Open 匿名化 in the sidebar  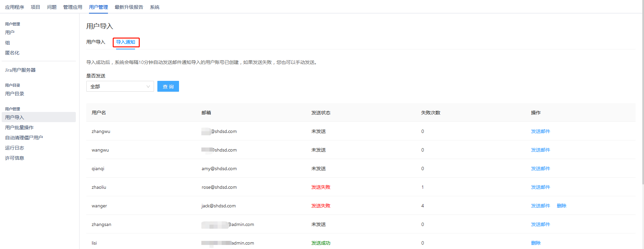click(x=12, y=53)
